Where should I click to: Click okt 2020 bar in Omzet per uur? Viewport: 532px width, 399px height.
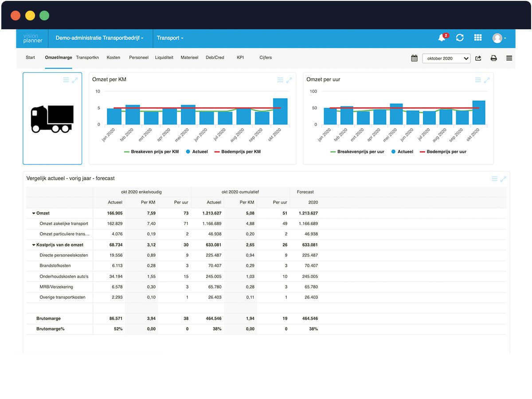pyautogui.click(x=479, y=113)
